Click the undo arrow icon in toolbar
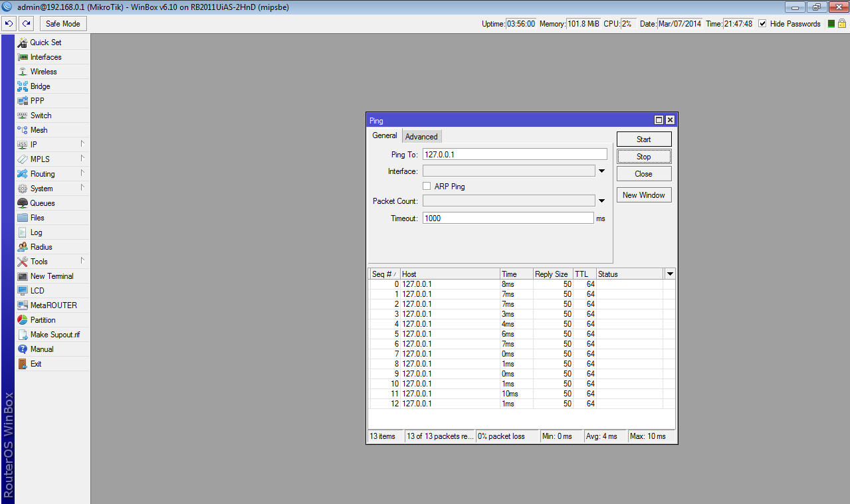The image size is (850, 504). click(9, 24)
